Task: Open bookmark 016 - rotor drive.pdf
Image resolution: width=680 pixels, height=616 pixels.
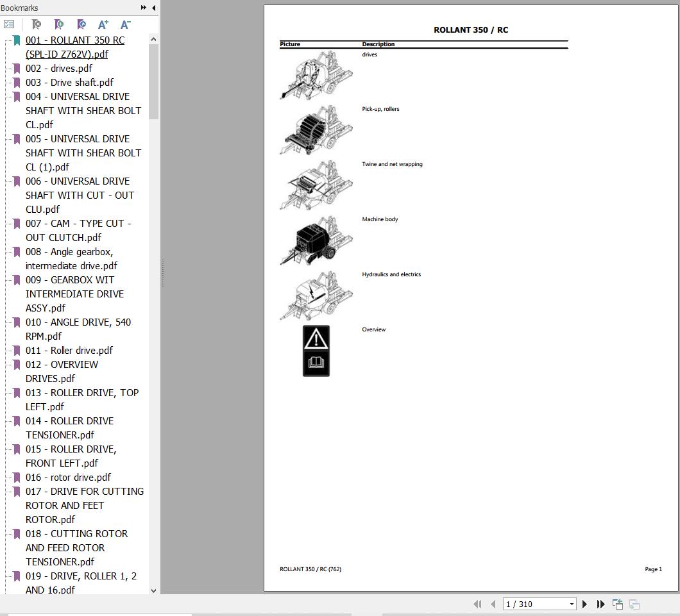Action: tap(68, 478)
